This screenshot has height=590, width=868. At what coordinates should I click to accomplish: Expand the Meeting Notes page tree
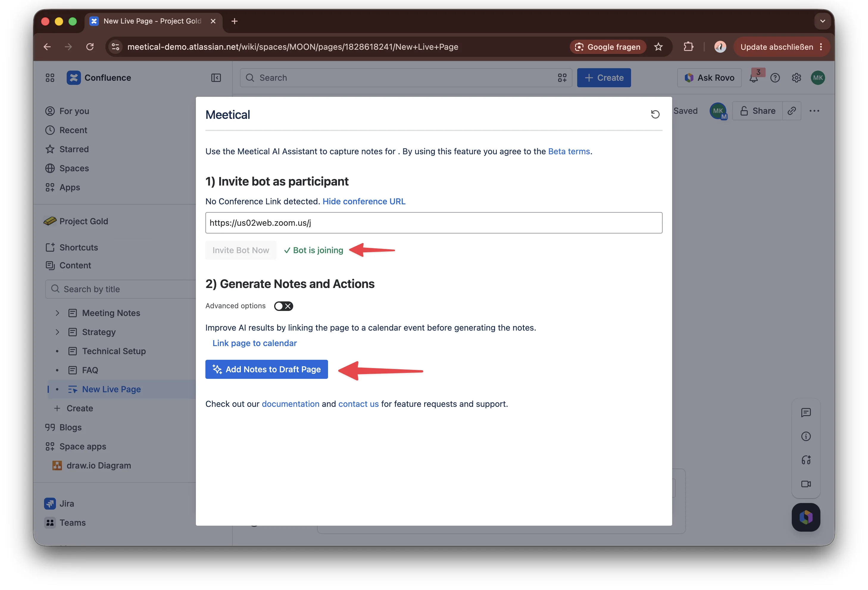[57, 313]
